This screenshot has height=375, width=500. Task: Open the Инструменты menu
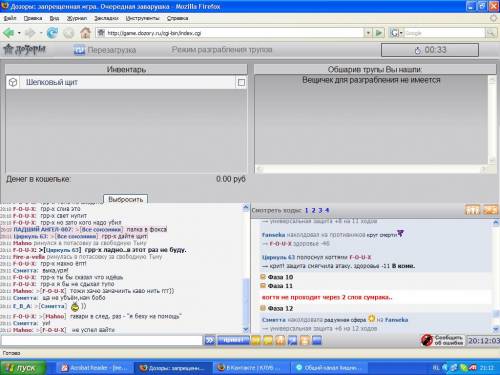142,18
